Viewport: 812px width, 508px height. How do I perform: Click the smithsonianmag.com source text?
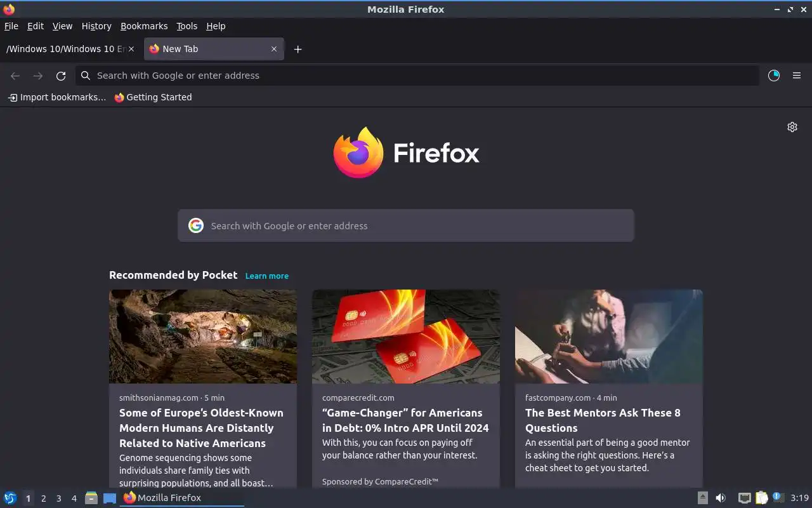(x=159, y=398)
